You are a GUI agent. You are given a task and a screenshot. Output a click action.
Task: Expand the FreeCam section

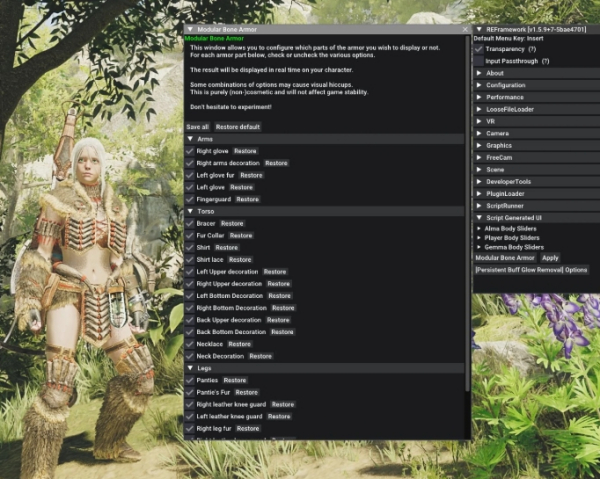(x=537, y=157)
